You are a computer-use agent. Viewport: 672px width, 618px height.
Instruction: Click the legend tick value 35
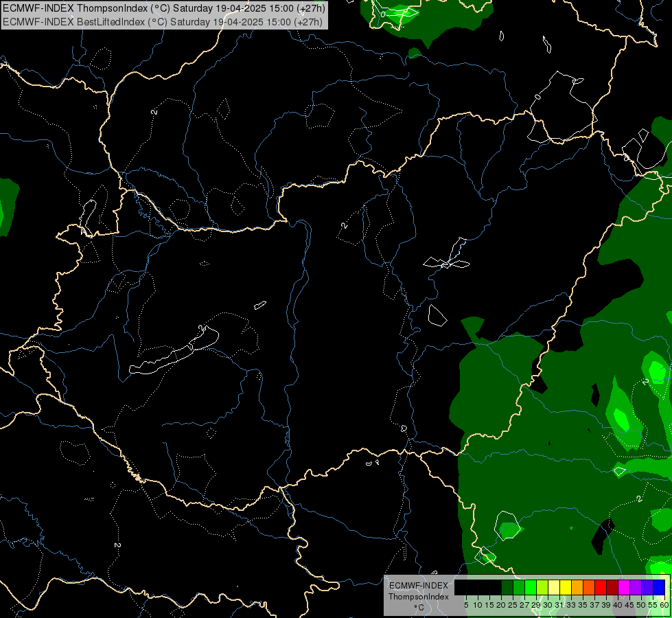(x=583, y=605)
